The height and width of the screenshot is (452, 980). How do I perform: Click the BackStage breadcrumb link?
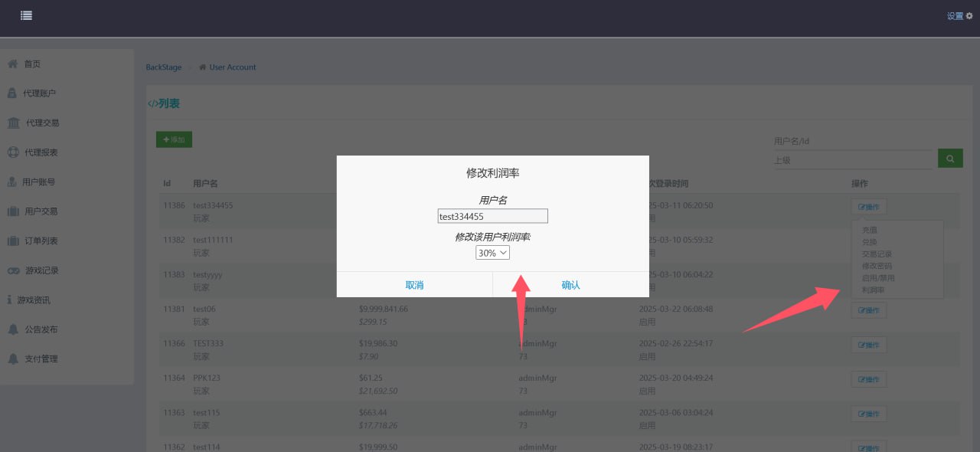[164, 67]
